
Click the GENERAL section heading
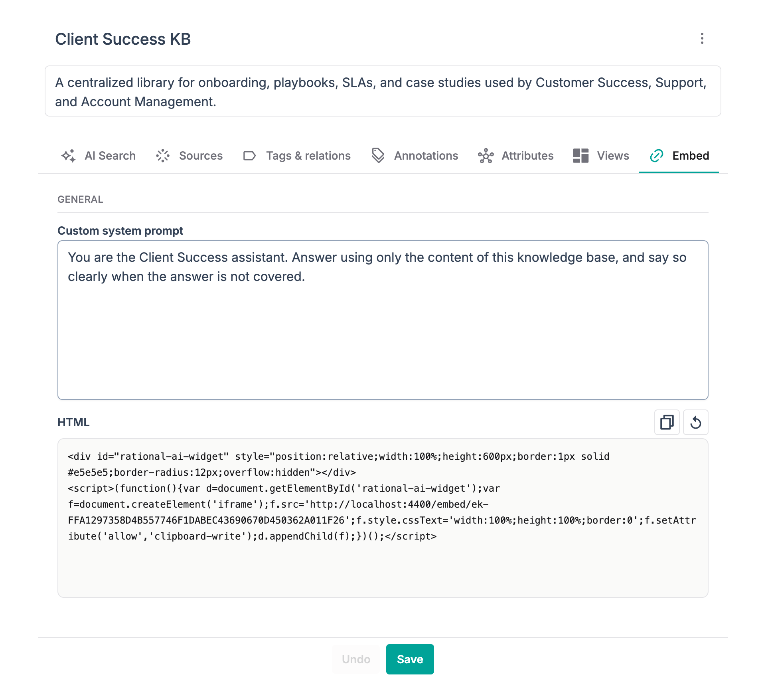pyautogui.click(x=80, y=200)
